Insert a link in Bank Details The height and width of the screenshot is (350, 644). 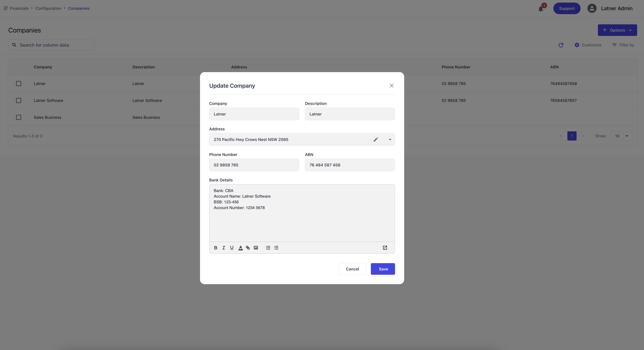(x=248, y=248)
